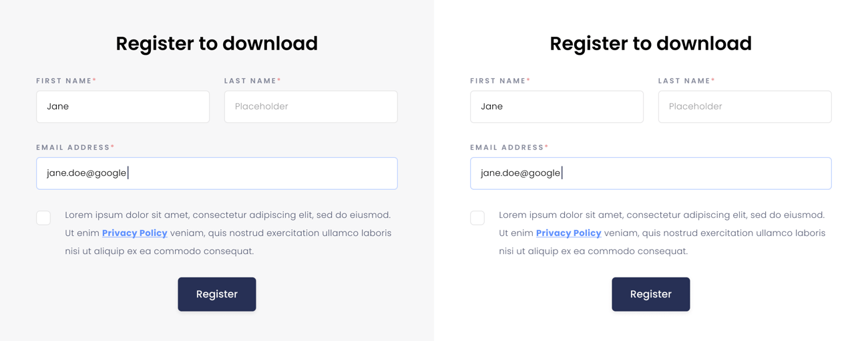Click the "EMAIL ADDRESS" label in the gray form
Image resolution: width=868 pixels, height=341 pixels.
pyautogui.click(x=73, y=148)
